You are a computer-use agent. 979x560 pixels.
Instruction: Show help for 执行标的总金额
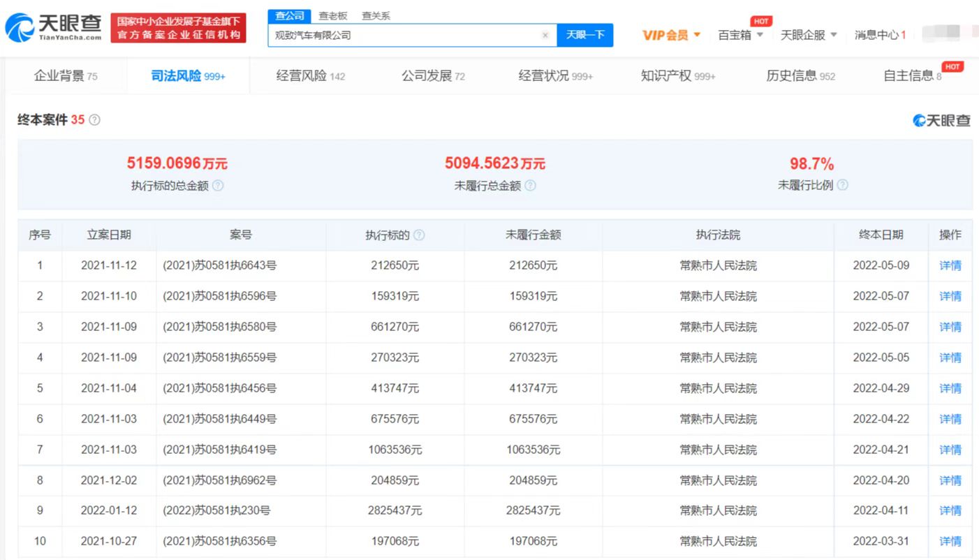[x=218, y=186]
